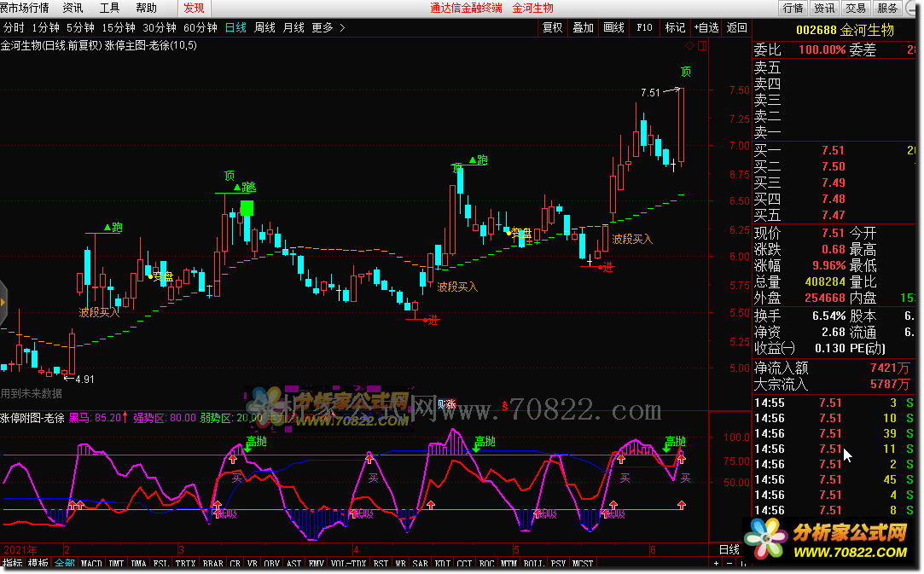This screenshot has width=924, height=574.
Task: Switch to 周线 weekly chart
Action: [264, 27]
